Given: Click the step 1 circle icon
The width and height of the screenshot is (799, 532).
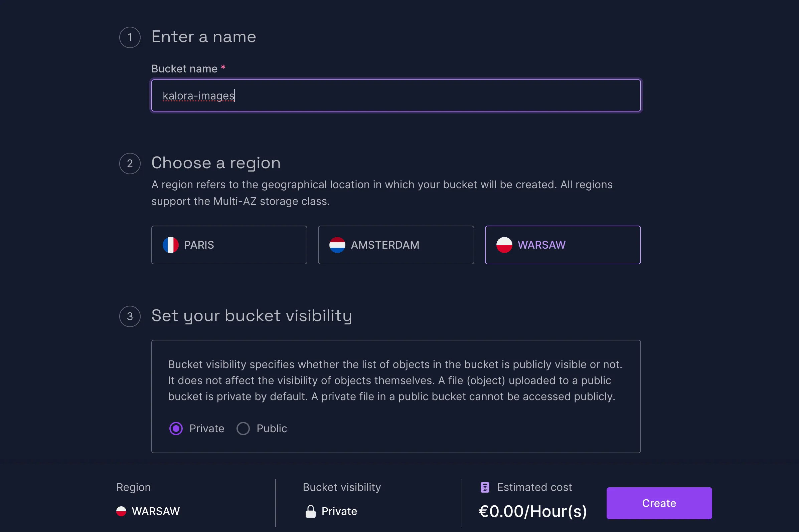Looking at the screenshot, I should pos(130,37).
